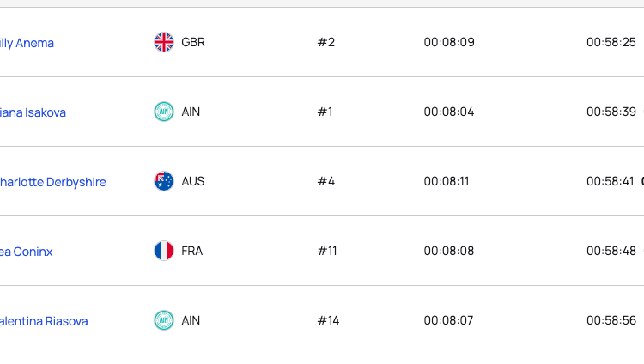Viewport: 644px width, 364px height.
Task: Click start number #14
Action: 329,320
